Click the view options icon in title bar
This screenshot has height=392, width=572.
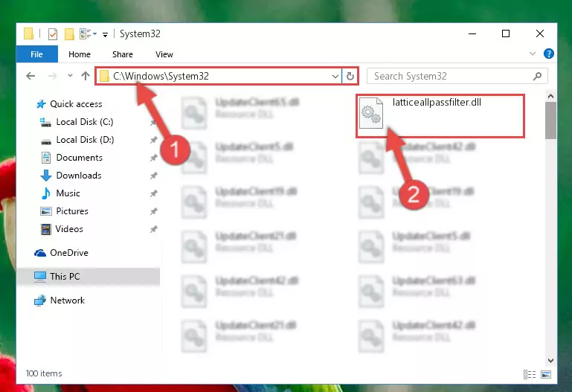[88, 34]
